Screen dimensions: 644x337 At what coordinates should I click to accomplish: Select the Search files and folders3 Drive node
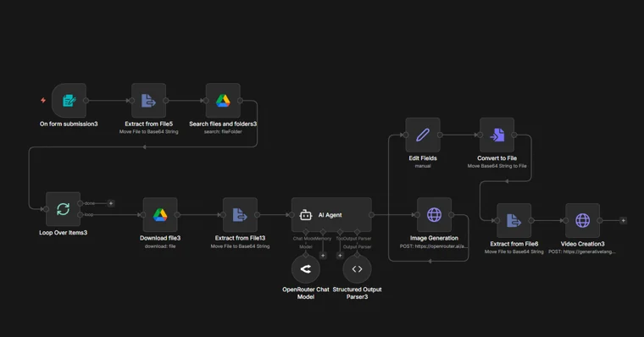[223, 101]
